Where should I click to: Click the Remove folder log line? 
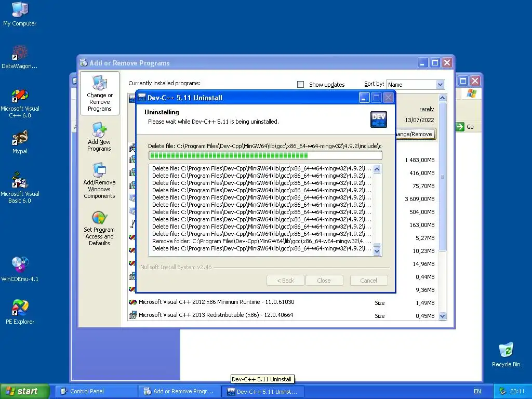tap(261, 241)
